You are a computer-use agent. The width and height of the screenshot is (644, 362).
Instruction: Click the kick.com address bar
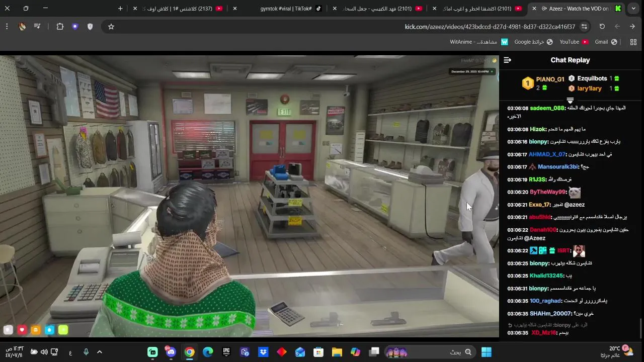347,27
